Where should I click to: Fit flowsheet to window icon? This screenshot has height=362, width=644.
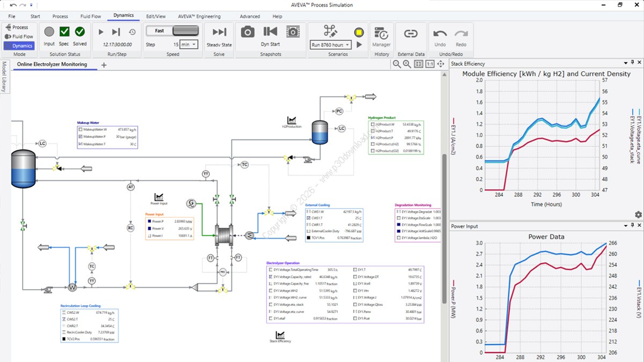(419, 64)
